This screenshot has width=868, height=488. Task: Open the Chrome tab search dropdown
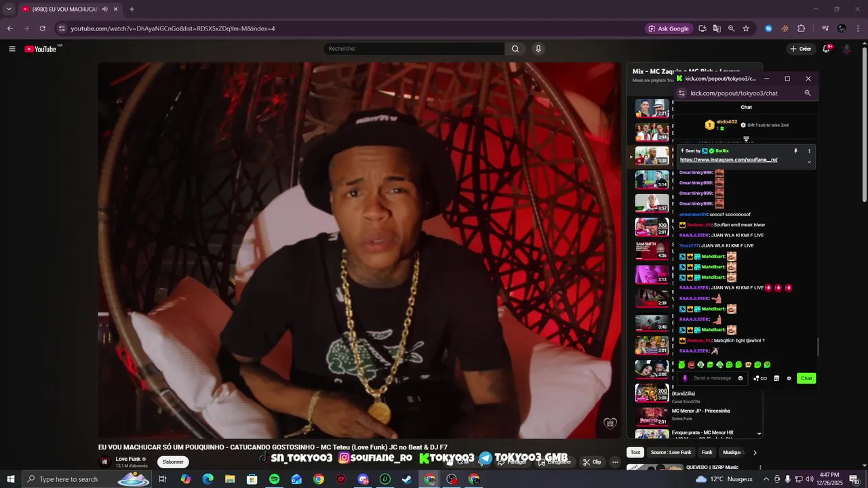point(9,9)
